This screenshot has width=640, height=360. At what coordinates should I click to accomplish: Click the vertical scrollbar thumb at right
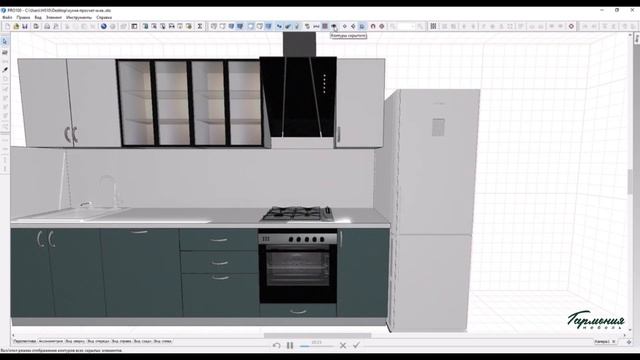coord(630,181)
